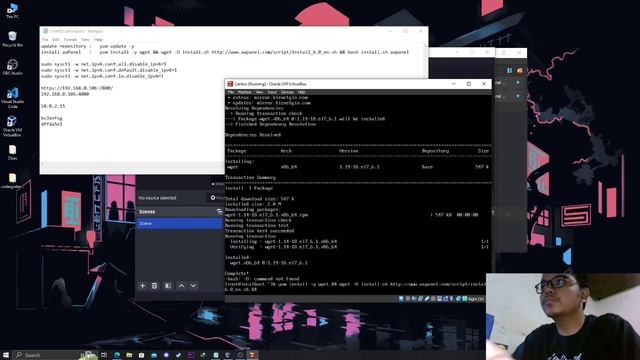The image size is (640, 360).
Task: Click the Windows Start button
Action: point(6,355)
